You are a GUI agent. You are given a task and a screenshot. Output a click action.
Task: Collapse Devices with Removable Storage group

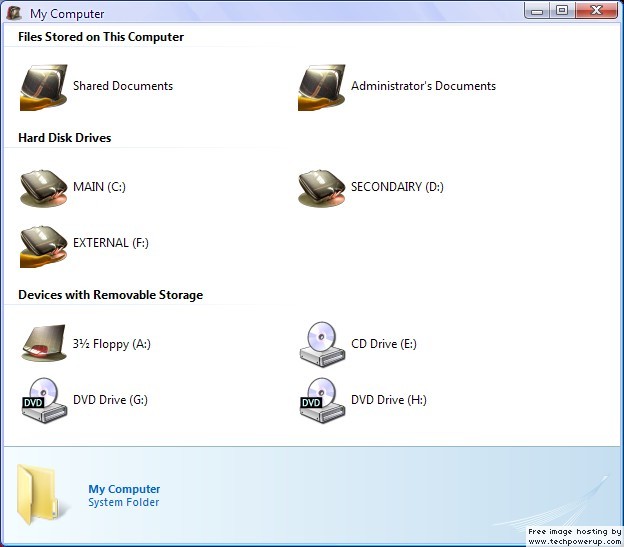pyautogui.click(x=110, y=295)
